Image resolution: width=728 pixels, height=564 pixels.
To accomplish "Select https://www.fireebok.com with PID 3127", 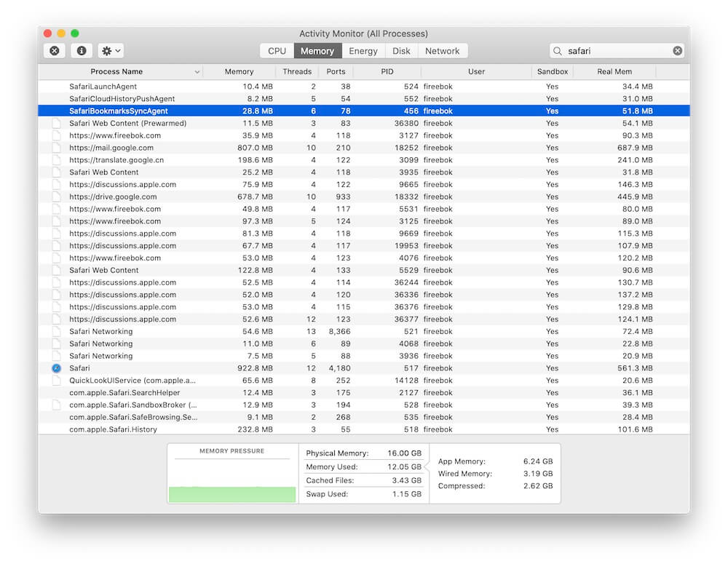I will [x=364, y=135].
